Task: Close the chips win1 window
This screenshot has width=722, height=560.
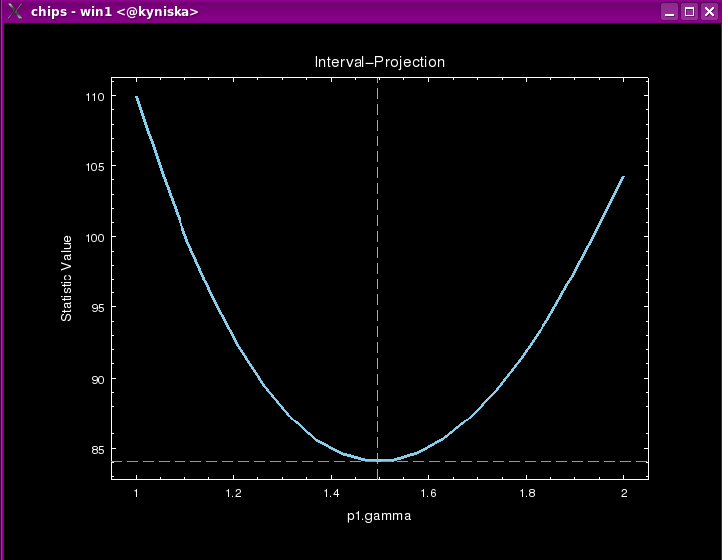Action: point(707,12)
